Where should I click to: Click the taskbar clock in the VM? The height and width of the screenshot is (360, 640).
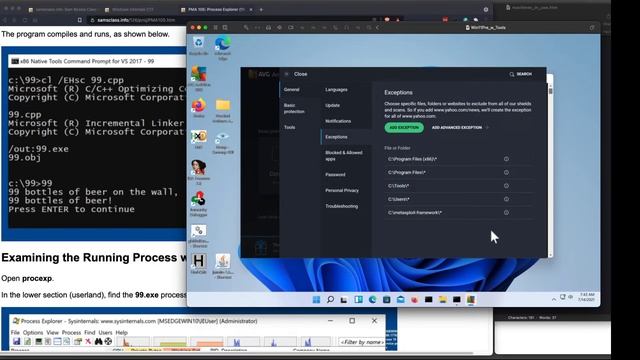pos(586,297)
